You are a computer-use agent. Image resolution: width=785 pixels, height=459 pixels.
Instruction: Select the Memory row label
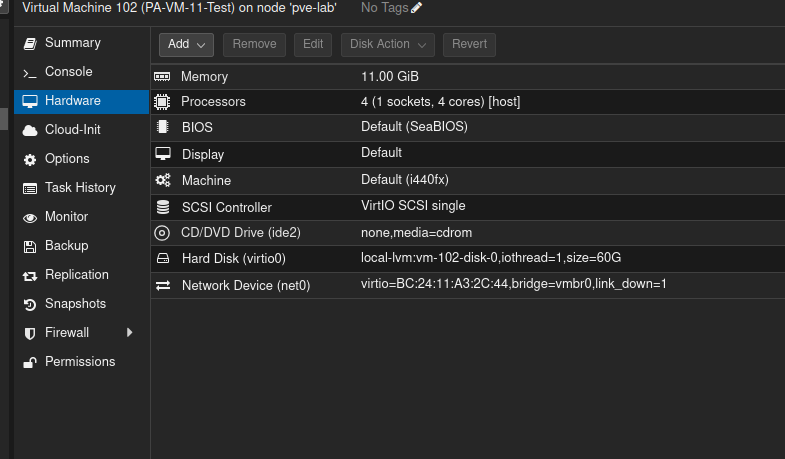pyautogui.click(x=204, y=77)
